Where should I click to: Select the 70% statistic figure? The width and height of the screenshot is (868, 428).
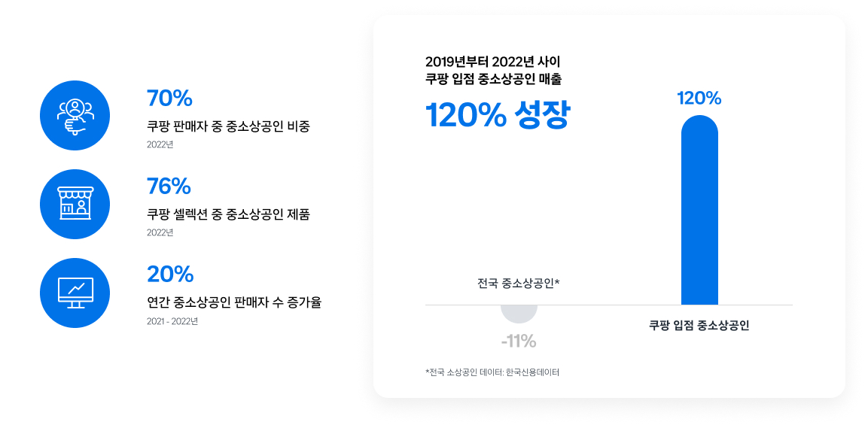click(x=169, y=99)
